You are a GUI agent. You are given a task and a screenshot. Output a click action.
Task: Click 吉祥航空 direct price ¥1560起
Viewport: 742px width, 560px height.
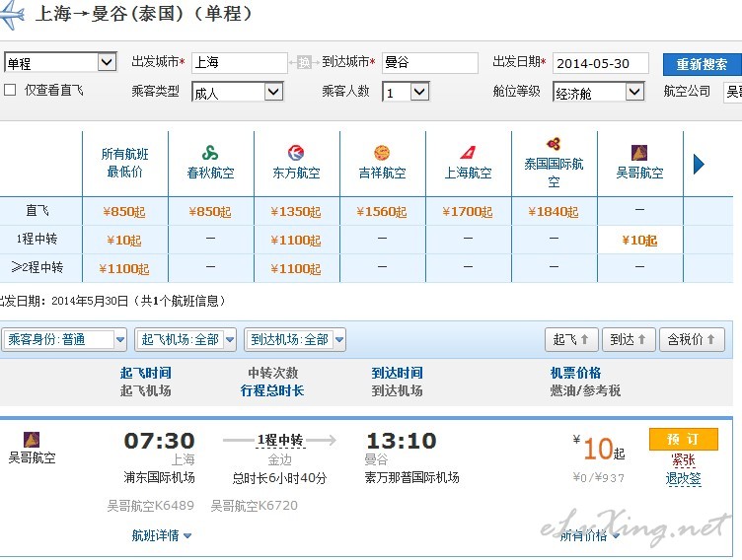click(x=382, y=211)
